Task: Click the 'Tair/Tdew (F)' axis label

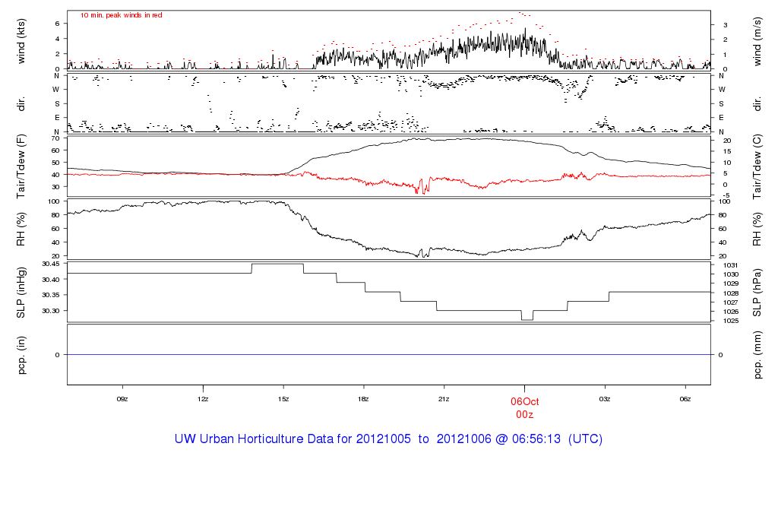Action: coord(21,166)
